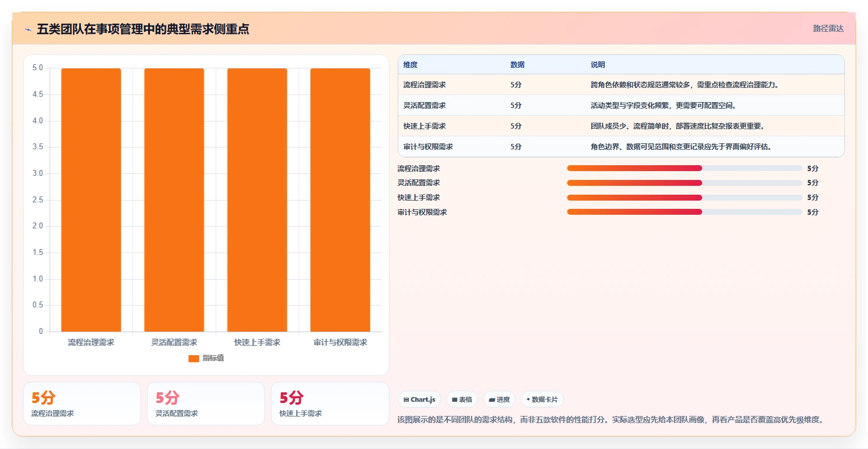Click progress list label 流程治理需求
The width and height of the screenshot is (868, 449).
419,169
